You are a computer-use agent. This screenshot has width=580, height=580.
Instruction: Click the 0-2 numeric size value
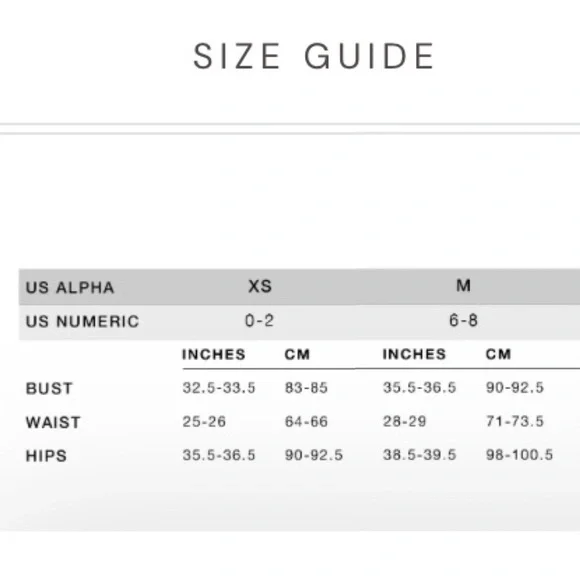[x=259, y=320]
